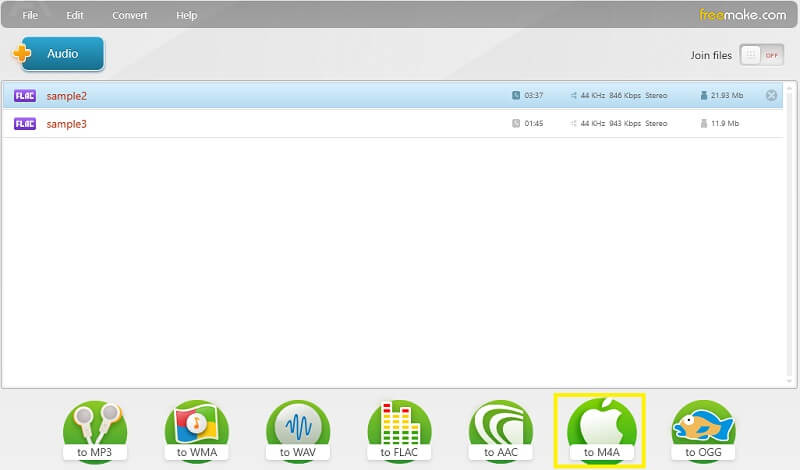
Task: Click the 11.9 Mb size value
Action: coord(725,123)
